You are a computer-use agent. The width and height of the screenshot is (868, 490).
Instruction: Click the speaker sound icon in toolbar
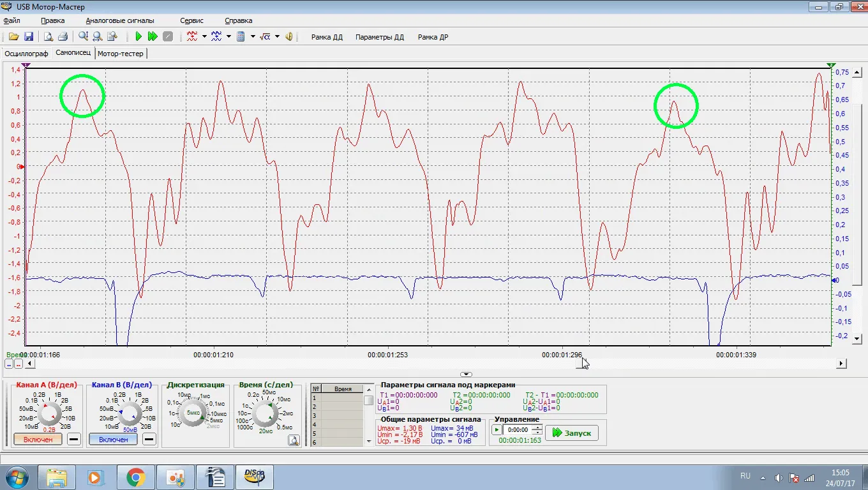[289, 36]
